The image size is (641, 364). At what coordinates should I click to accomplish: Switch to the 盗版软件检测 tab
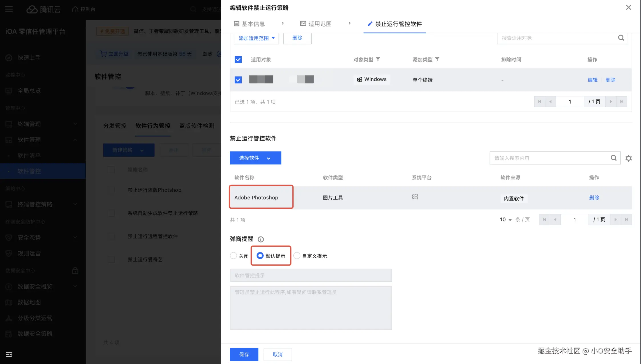click(197, 126)
